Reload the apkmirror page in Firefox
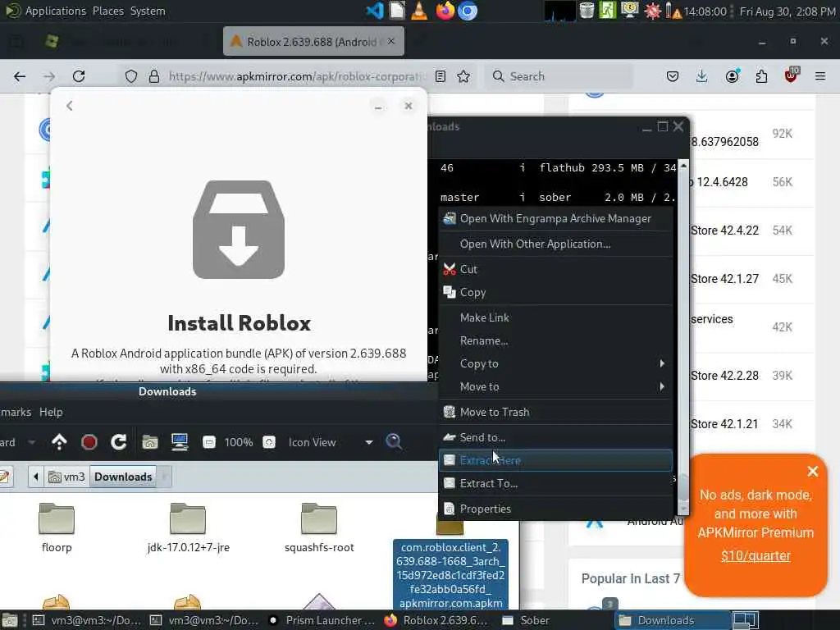Viewport: 840px width, 630px height. click(x=79, y=76)
